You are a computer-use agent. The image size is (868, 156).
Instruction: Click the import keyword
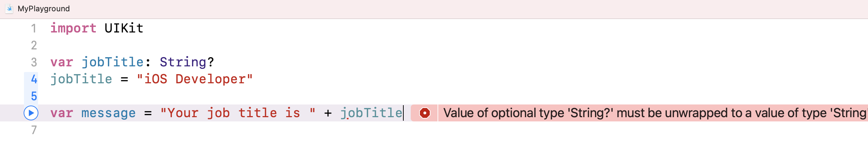[73, 28]
